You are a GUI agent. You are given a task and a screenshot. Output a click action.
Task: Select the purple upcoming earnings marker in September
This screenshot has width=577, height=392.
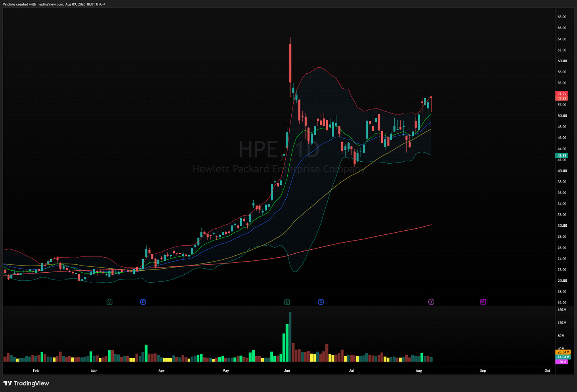(x=483, y=302)
